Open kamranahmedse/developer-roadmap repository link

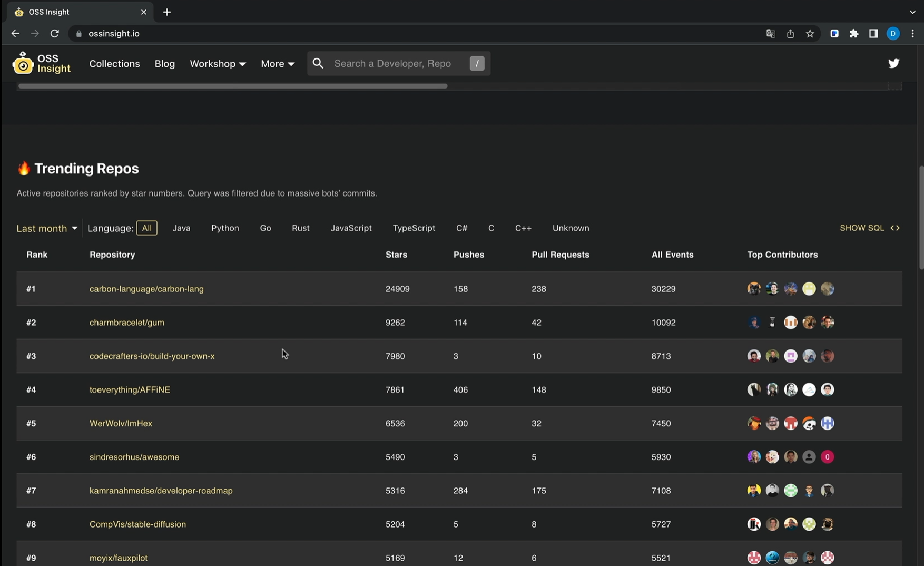coord(161,491)
